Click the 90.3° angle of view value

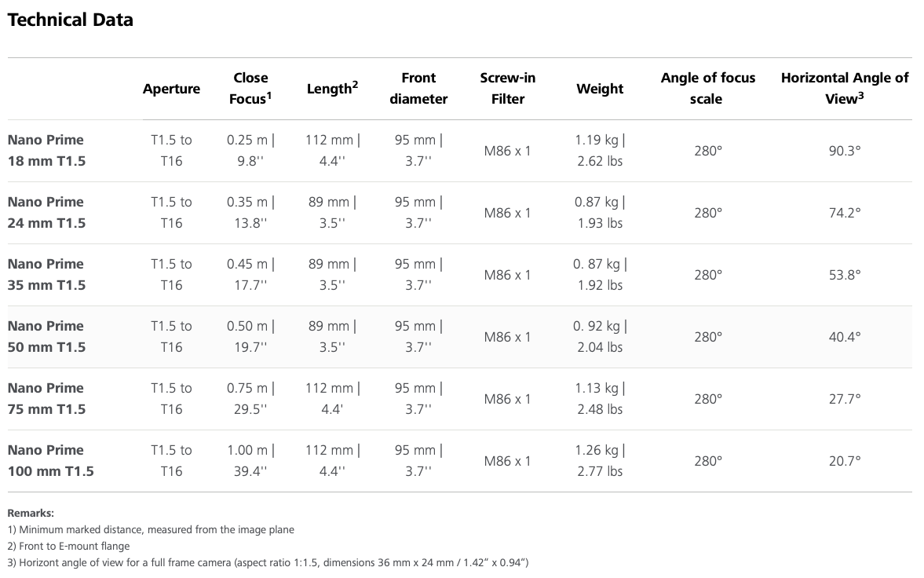(x=845, y=151)
